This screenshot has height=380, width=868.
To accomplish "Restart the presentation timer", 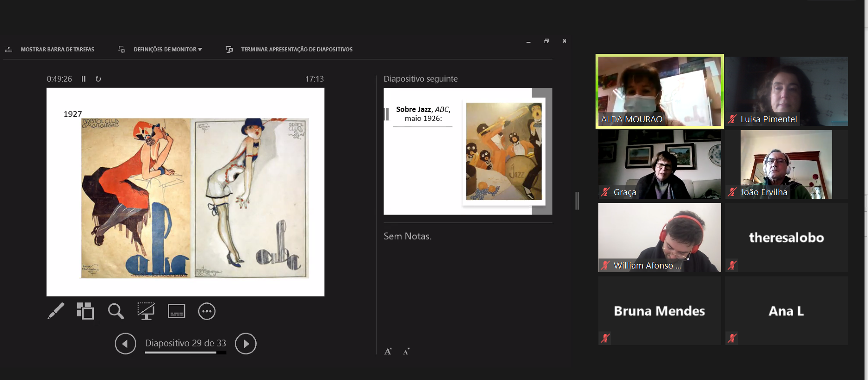I will pyautogui.click(x=98, y=79).
